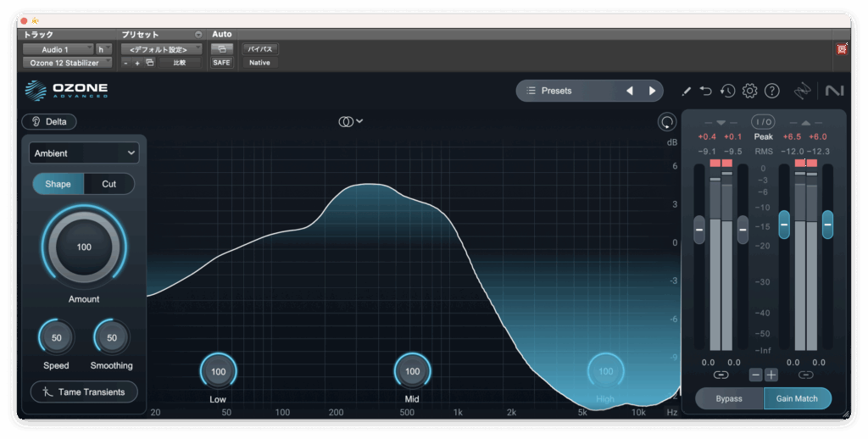Link the input gain channels
The height and width of the screenshot is (439, 868).
[x=721, y=375]
